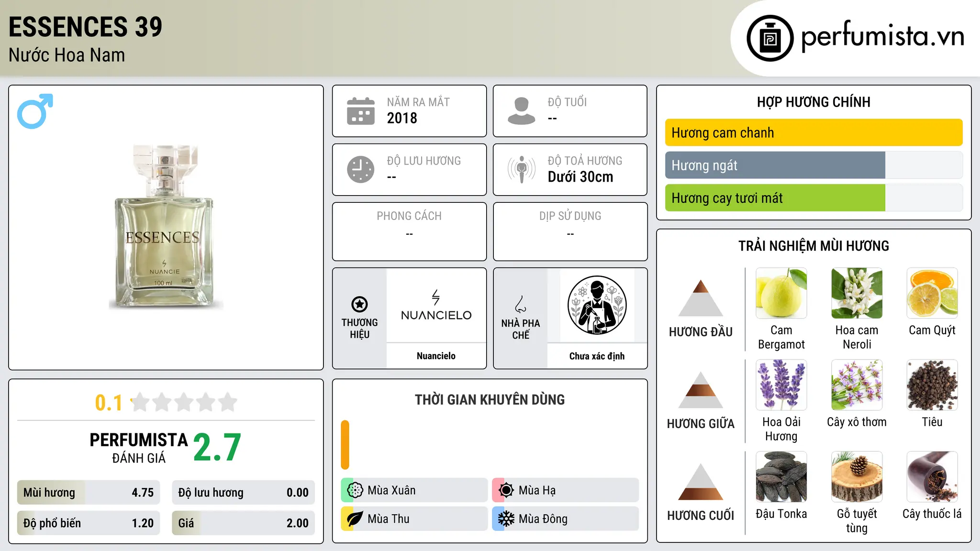Image resolution: width=980 pixels, height=551 pixels.
Task: Click the Mùa Đông snowflake icon
Action: click(506, 519)
